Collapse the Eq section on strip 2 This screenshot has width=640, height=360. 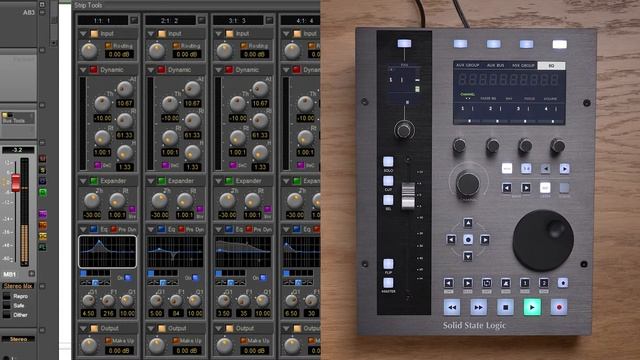tap(151, 229)
